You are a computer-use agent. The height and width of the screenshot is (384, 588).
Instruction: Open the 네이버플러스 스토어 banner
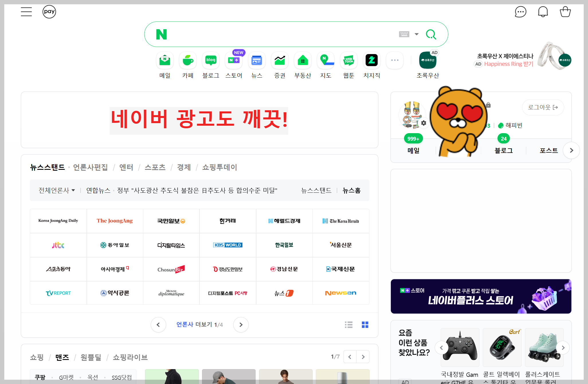click(481, 296)
